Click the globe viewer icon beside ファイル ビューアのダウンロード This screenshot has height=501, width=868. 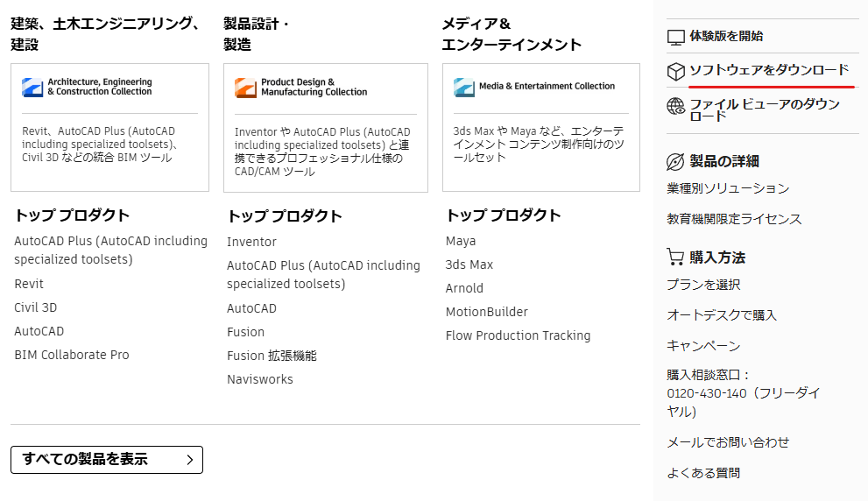pyautogui.click(x=676, y=106)
